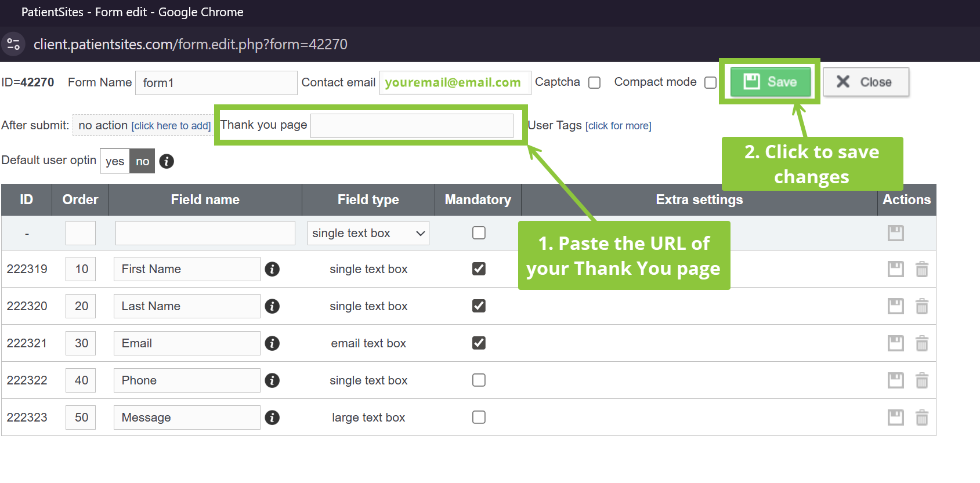Click trash icon for the Phone row
The image size is (980, 483).
click(922, 380)
